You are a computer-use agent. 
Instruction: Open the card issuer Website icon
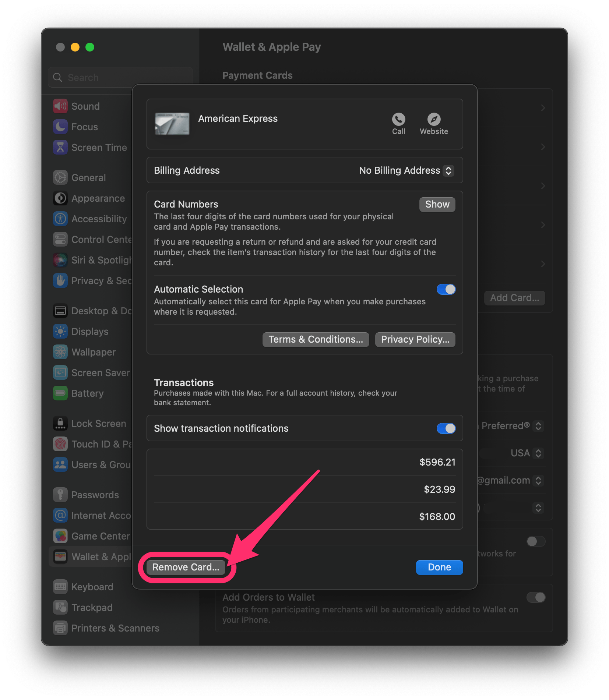tap(434, 119)
